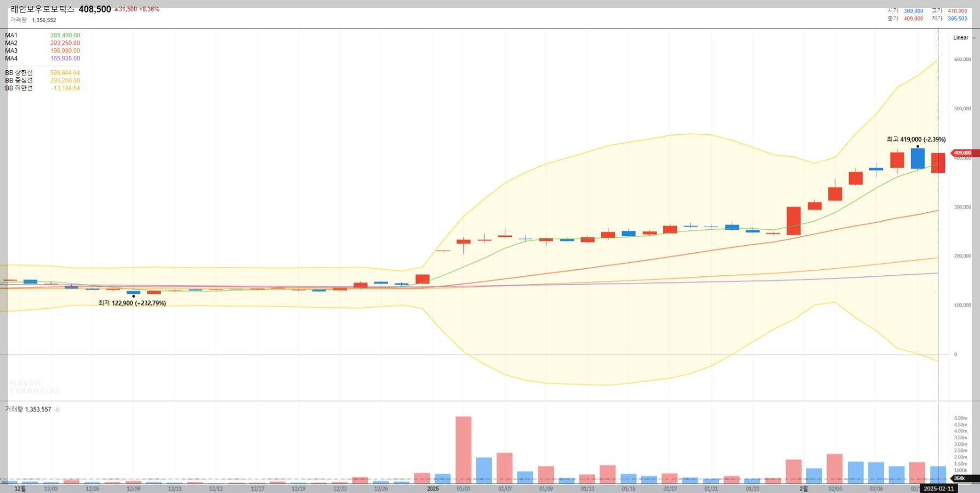Click the 시가 369,000 value
The image size is (980, 493).
913,11
